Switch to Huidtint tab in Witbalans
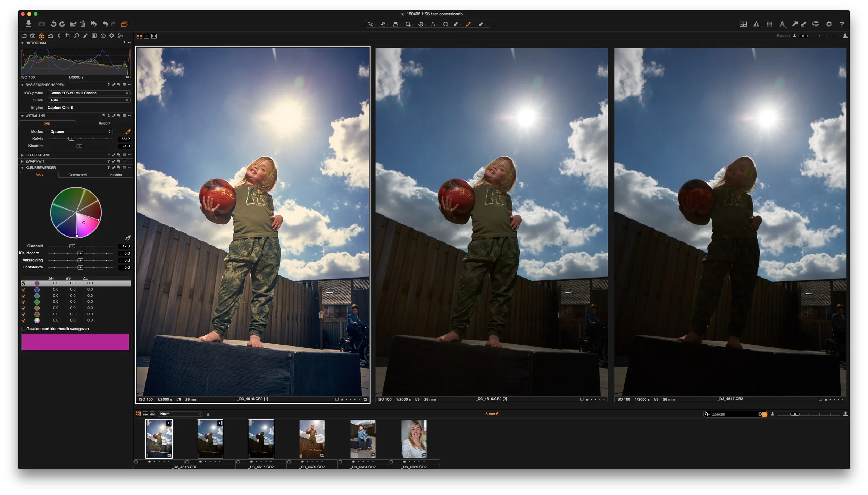 [104, 123]
